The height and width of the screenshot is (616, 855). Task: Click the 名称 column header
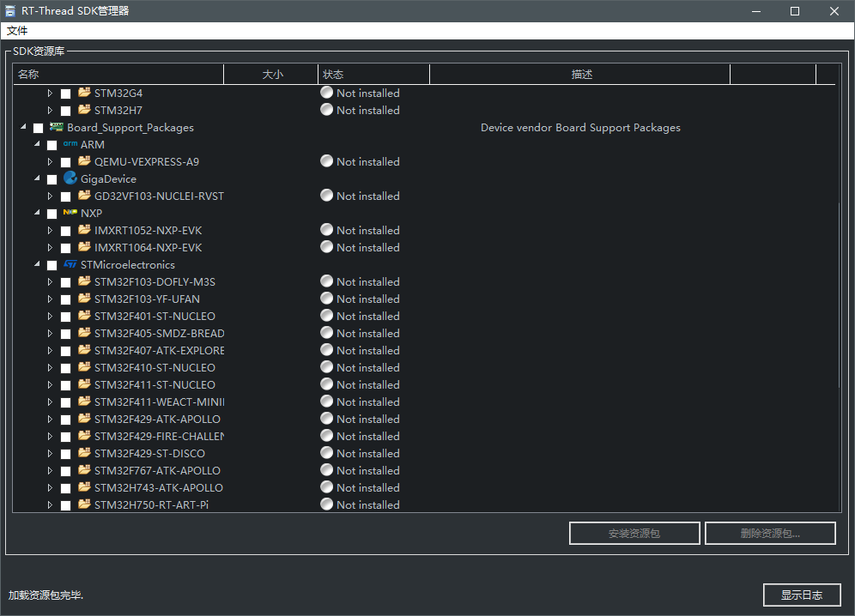(x=118, y=74)
